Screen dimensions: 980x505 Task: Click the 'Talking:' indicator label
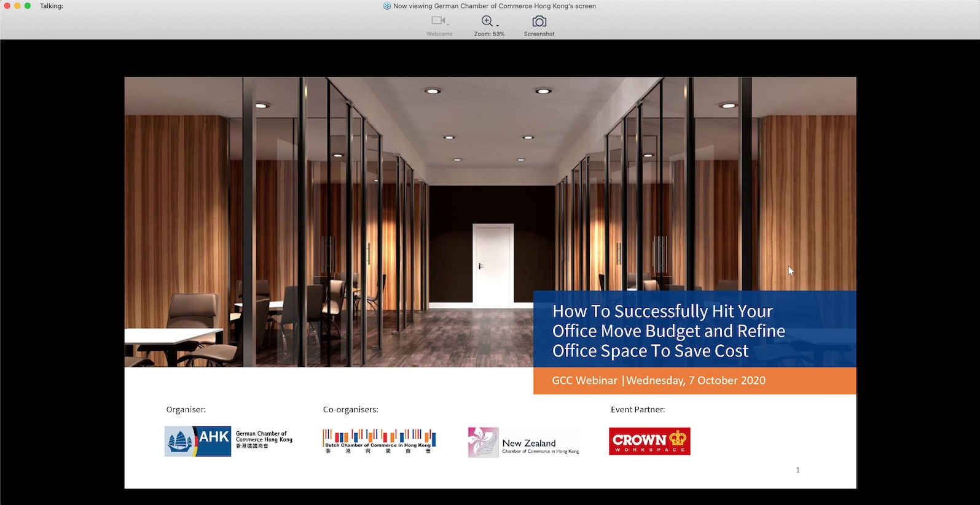tap(52, 6)
